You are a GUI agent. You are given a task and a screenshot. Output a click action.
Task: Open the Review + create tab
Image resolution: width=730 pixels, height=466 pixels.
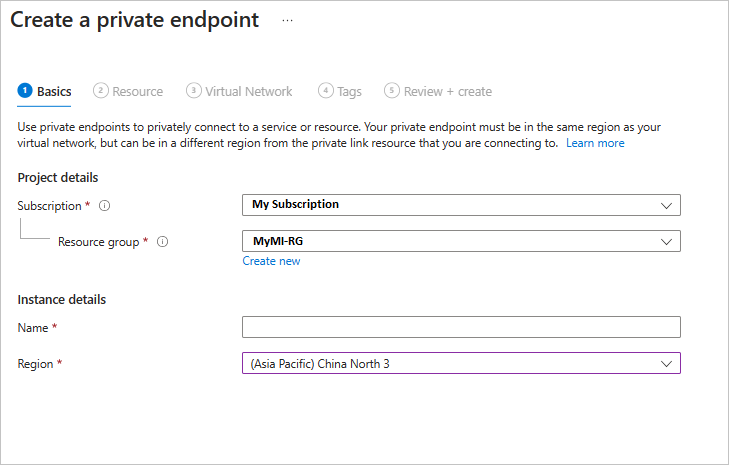coord(447,92)
